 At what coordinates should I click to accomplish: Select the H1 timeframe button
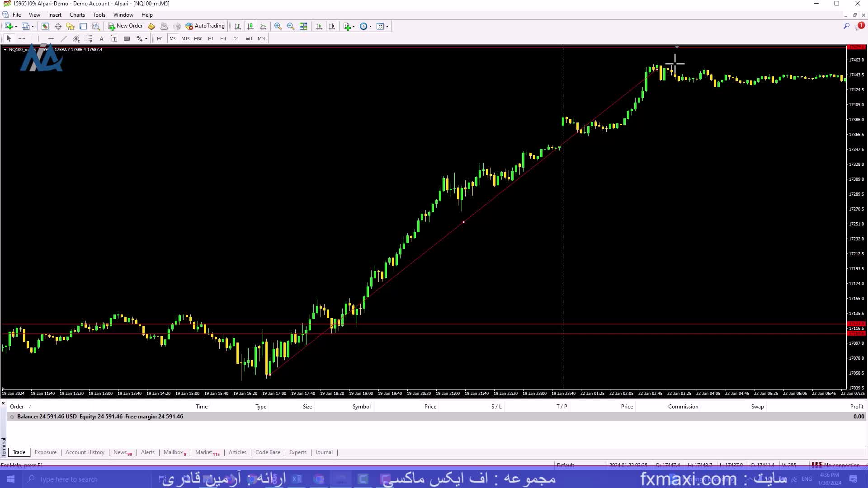pos(211,38)
